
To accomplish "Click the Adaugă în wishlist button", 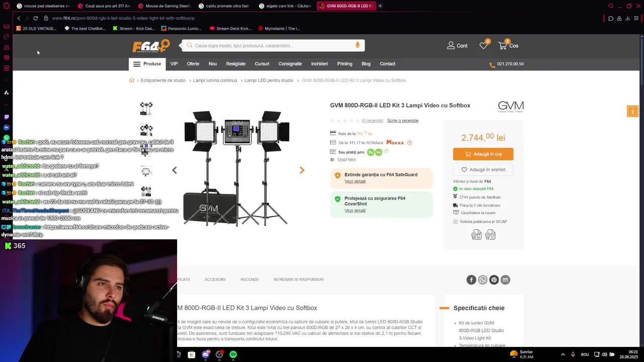I will coord(483,170).
